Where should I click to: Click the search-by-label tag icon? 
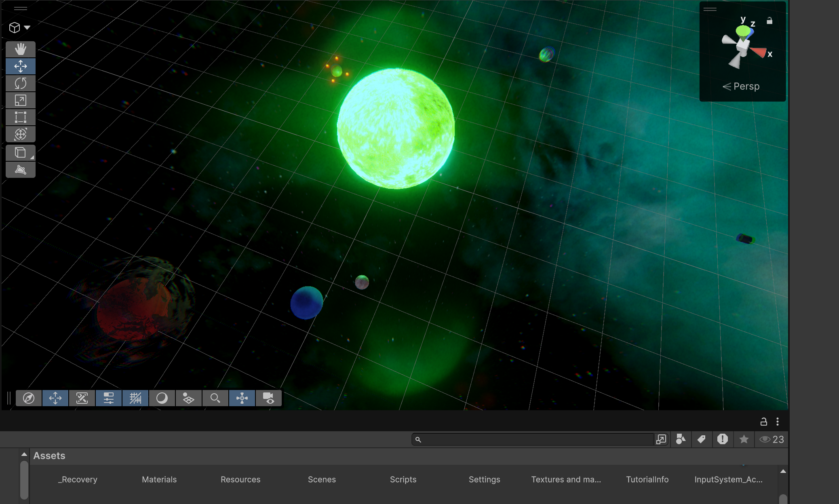click(702, 439)
